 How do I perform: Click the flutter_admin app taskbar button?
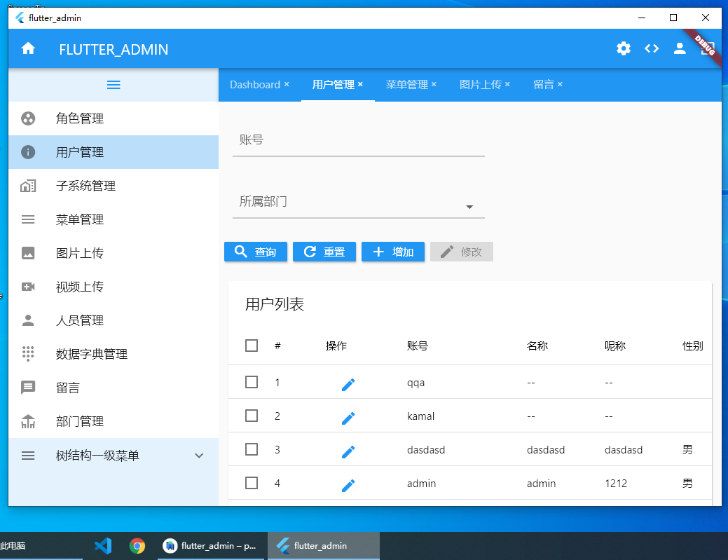coord(324,545)
